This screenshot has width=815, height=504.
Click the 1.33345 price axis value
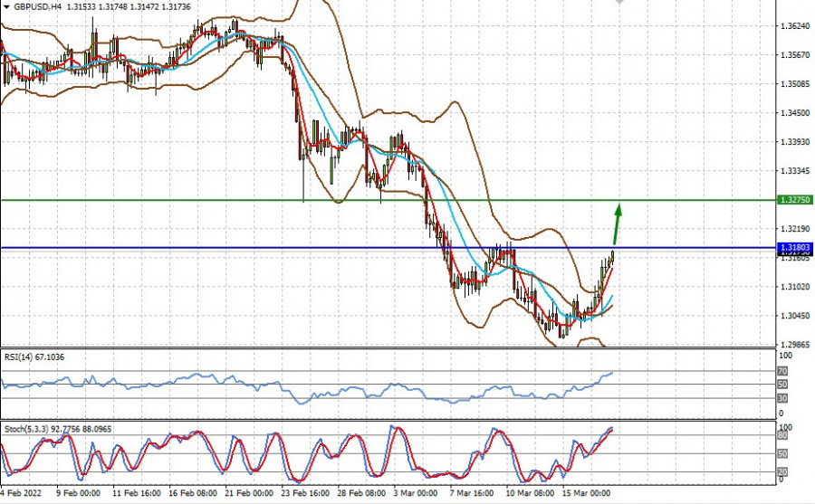tap(795, 171)
